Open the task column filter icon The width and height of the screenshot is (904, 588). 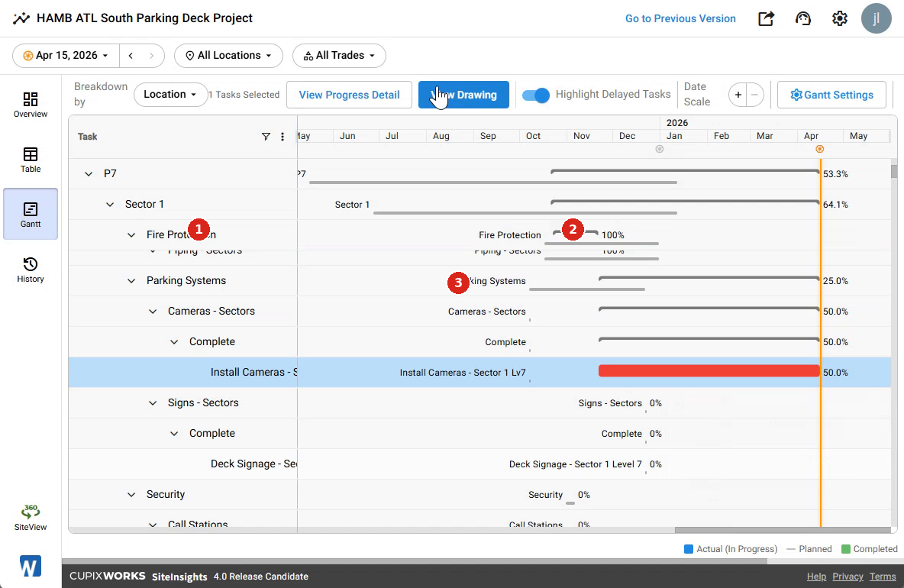point(266,137)
